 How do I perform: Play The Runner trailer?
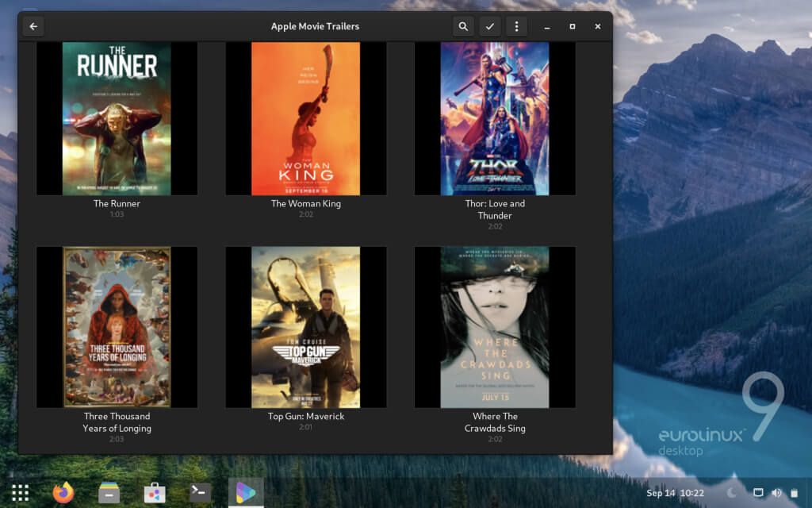pyautogui.click(x=117, y=117)
